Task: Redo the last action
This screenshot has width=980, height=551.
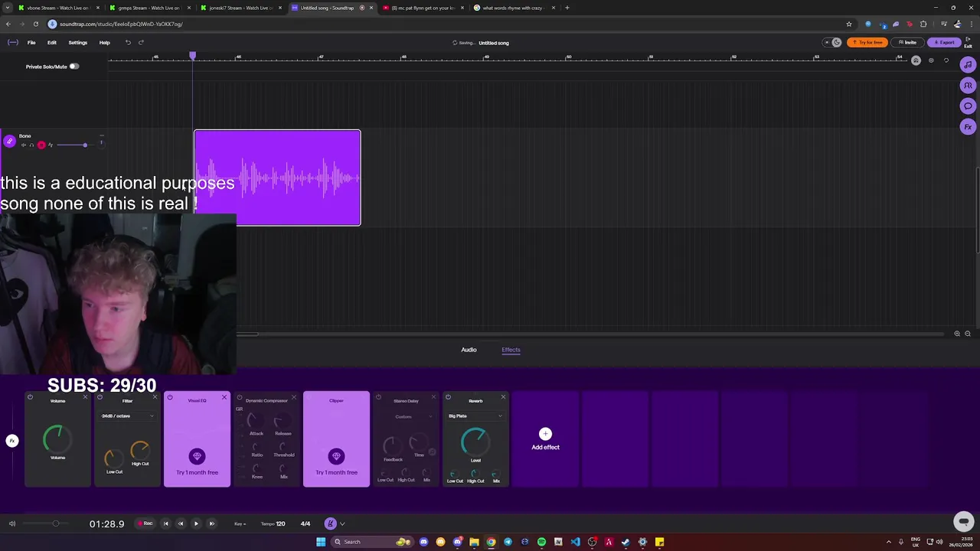Action: 141,42
